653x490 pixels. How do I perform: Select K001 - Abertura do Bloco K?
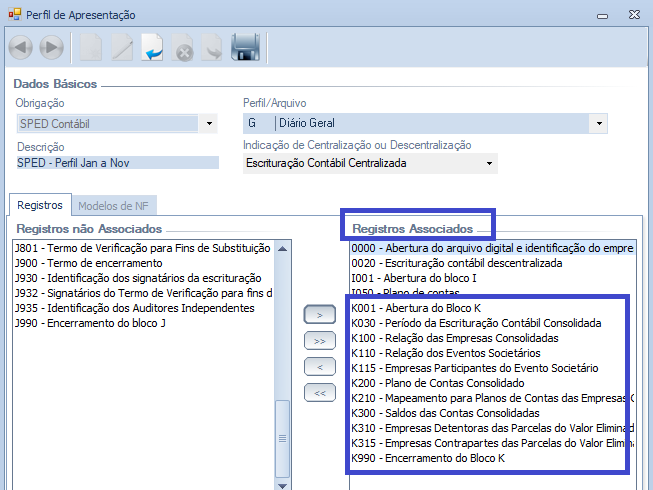(x=493, y=308)
